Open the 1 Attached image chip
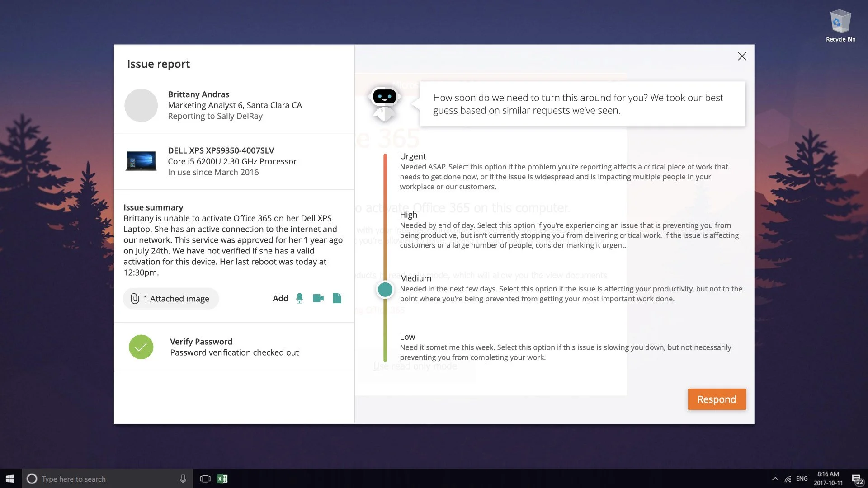The width and height of the screenshot is (868, 488). (171, 299)
